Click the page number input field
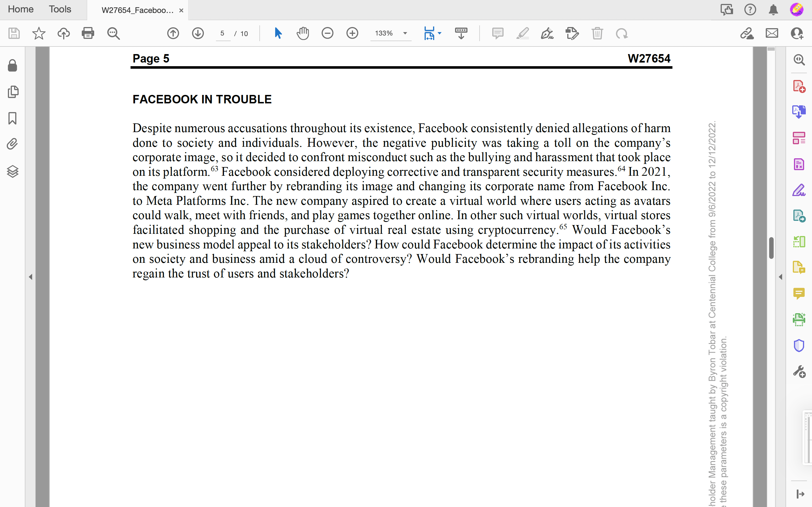Image resolution: width=812 pixels, height=507 pixels. [x=222, y=33]
